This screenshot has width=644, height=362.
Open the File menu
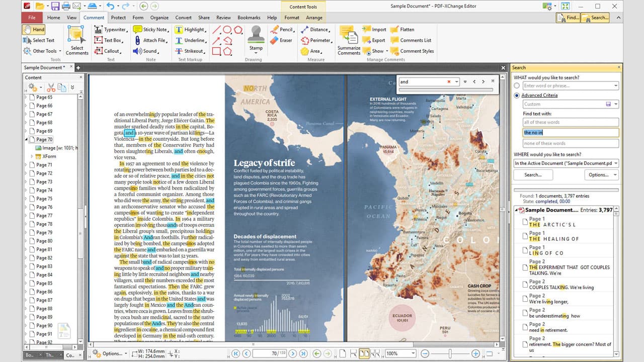[x=31, y=17]
